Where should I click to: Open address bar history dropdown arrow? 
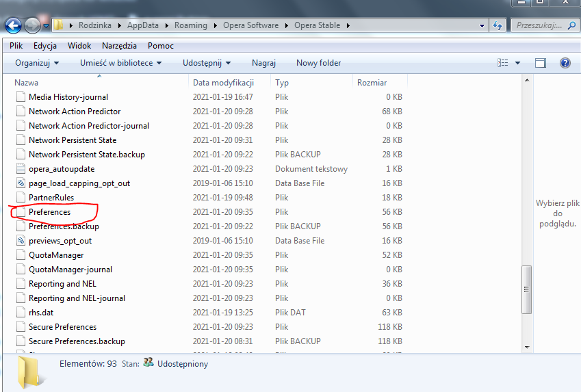tap(482, 25)
